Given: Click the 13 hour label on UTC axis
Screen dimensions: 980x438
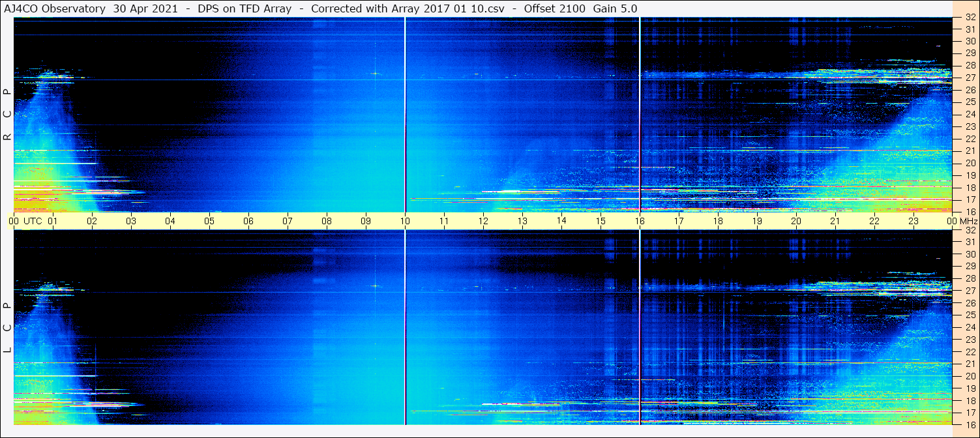Looking at the screenshot, I should point(522,221).
